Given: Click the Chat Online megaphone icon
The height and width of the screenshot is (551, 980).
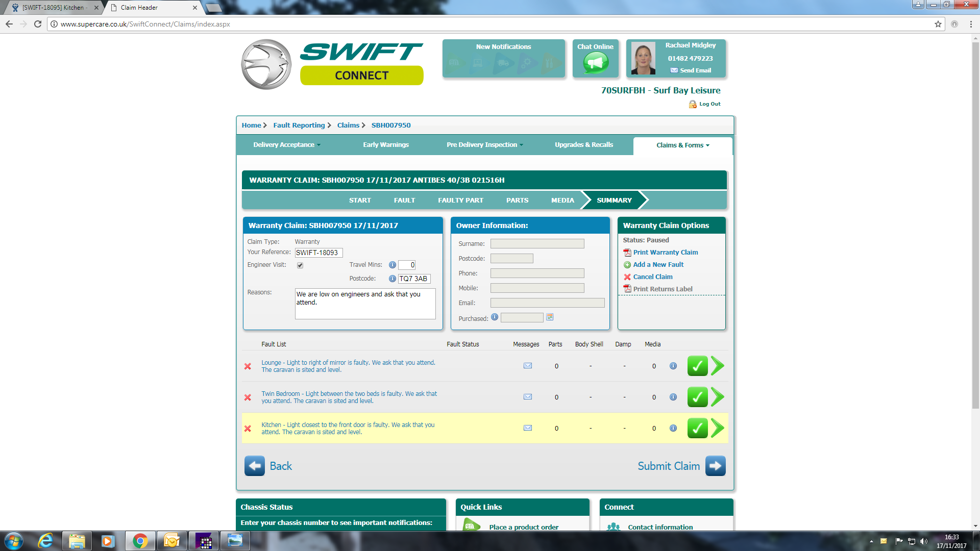Looking at the screenshot, I should point(596,63).
